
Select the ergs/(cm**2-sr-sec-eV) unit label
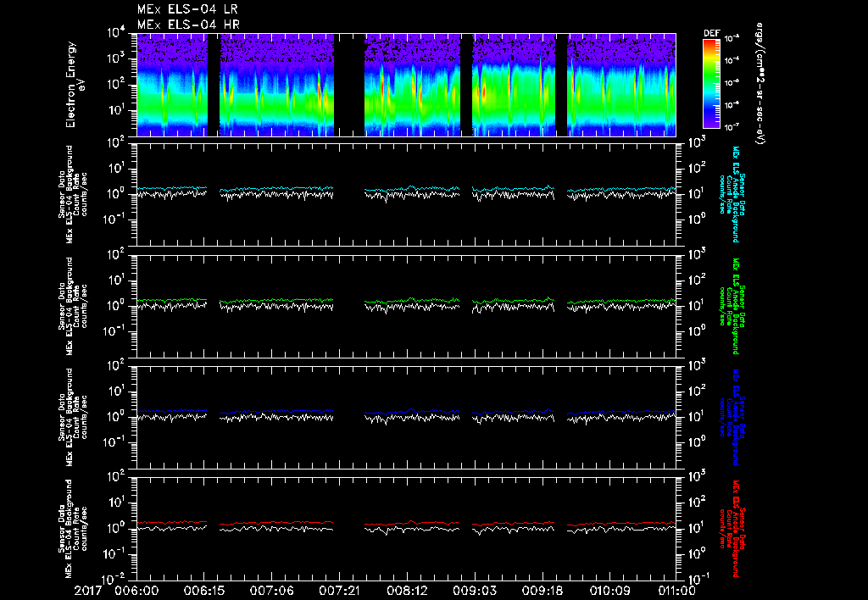tap(759, 84)
